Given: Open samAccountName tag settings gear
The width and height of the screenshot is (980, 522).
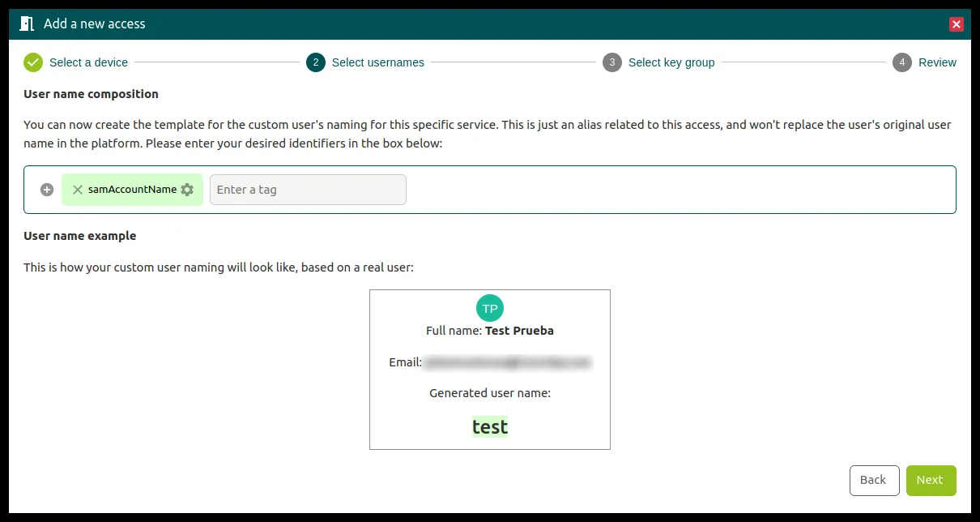Looking at the screenshot, I should (x=187, y=190).
